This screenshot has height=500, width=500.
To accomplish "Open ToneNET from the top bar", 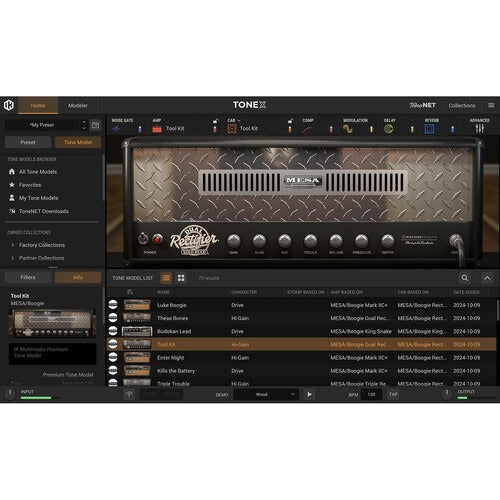I will (x=422, y=105).
